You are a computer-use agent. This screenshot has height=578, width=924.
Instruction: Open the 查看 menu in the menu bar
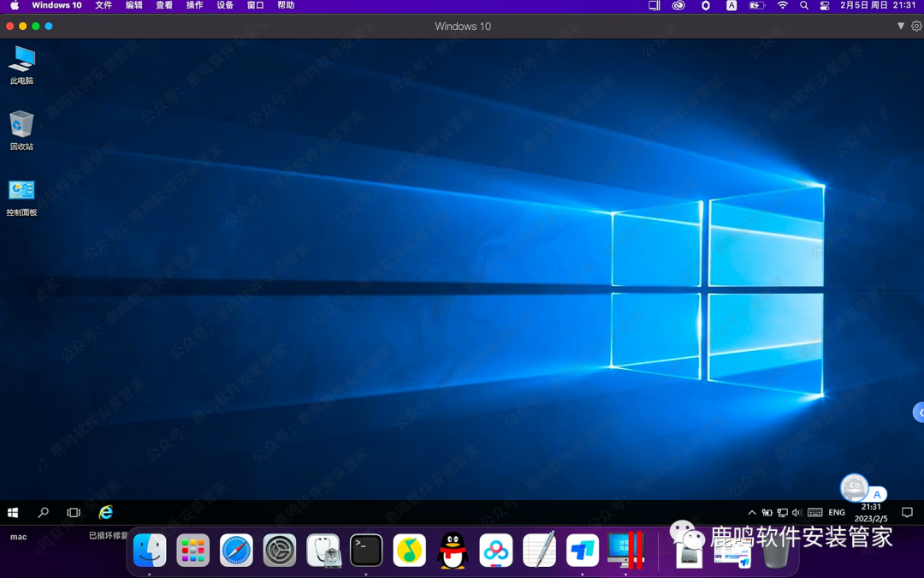(164, 6)
